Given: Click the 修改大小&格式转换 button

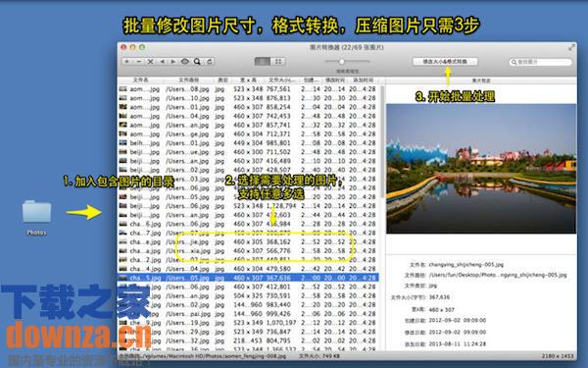Looking at the screenshot, I should [x=445, y=61].
